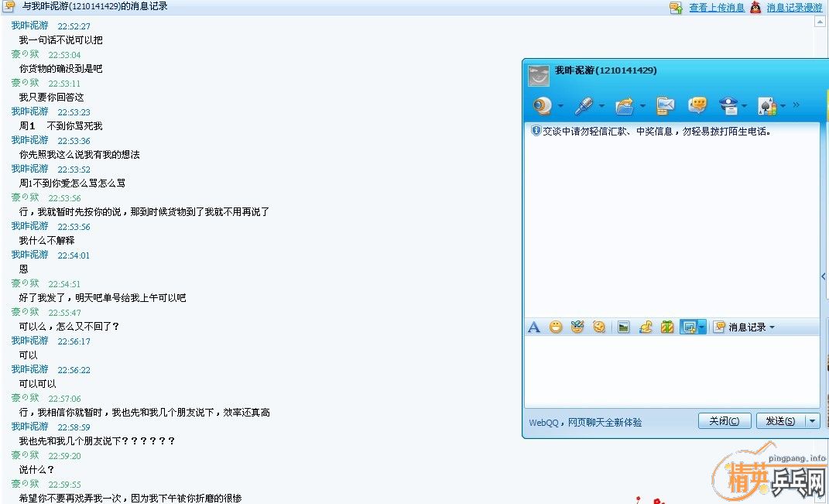Pick an emoticon with smiley face icon

coord(555,327)
